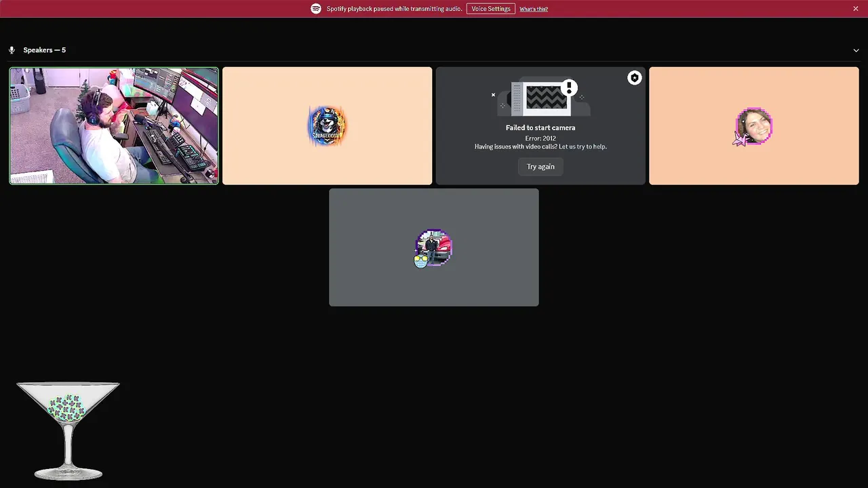The image size is (868, 488).
Task: Click the avatar with red car
Action: [433, 248]
